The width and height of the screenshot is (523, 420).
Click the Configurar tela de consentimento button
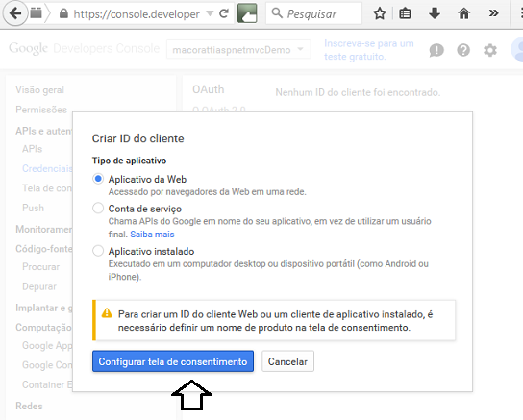pyautogui.click(x=173, y=361)
